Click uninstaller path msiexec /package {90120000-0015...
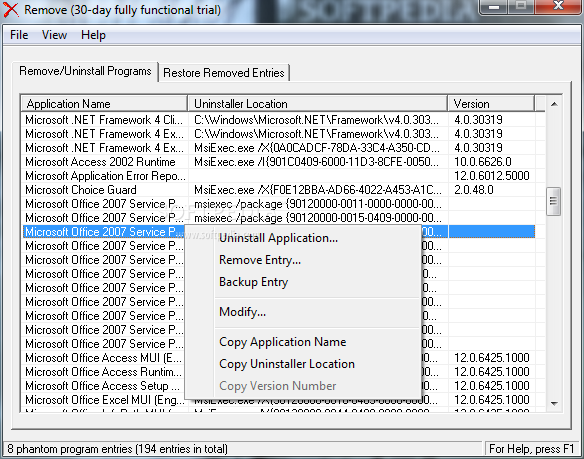This screenshot has height=459, width=584. (318, 218)
